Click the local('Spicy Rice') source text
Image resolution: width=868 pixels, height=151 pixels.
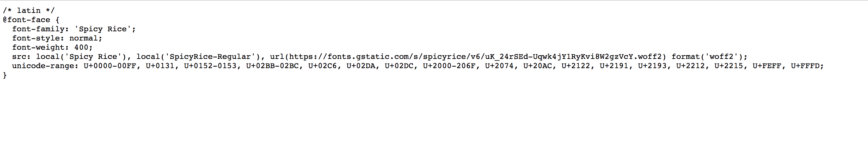point(81,57)
